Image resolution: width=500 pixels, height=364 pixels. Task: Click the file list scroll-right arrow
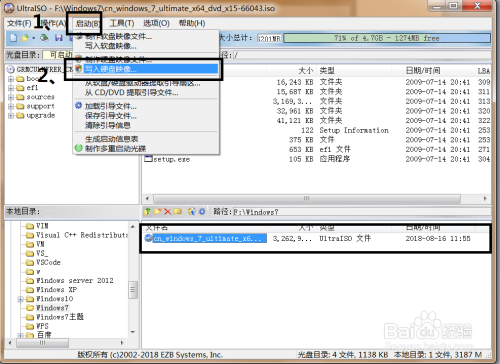[485, 199]
